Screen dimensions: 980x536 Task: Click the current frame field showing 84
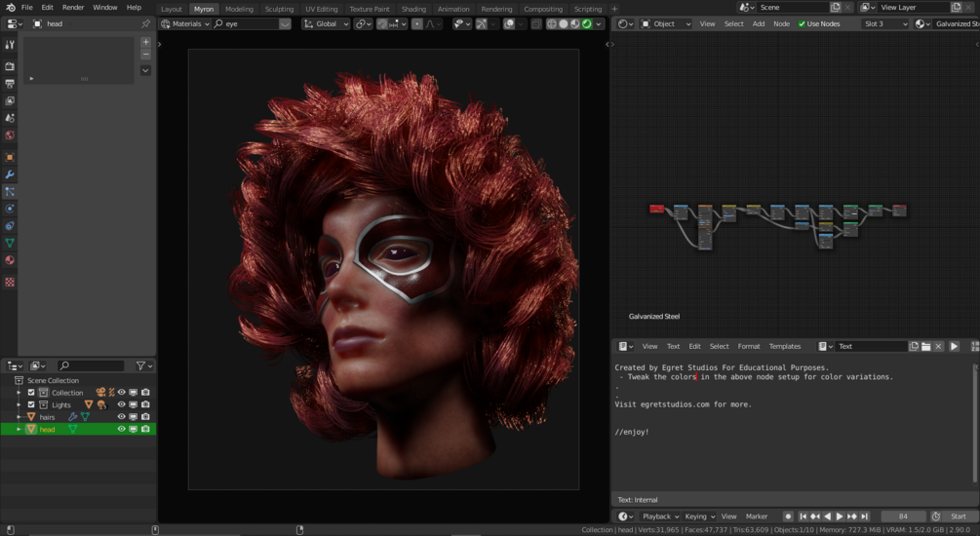[903, 517]
